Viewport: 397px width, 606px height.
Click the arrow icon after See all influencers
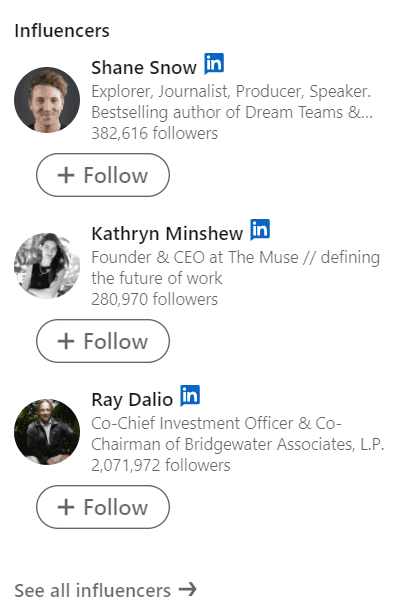coord(188,590)
